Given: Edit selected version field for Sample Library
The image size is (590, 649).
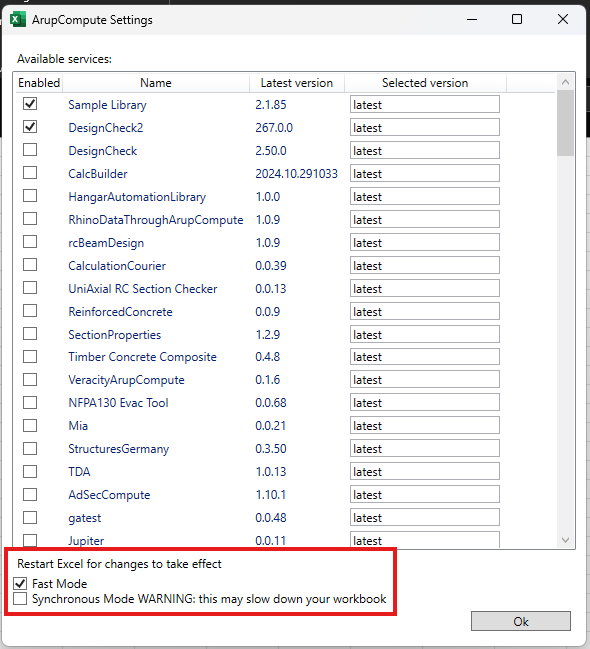Looking at the screenshot, I should pyautogui.click(x=425, y=104).
